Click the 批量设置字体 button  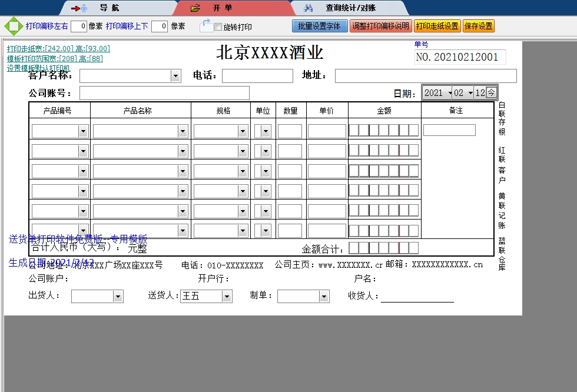[x=320, y=26]
